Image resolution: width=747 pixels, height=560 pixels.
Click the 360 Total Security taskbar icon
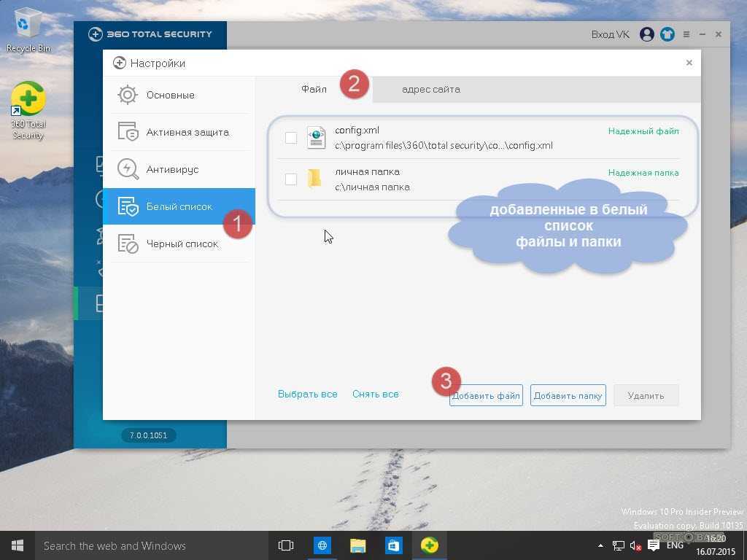coord(430,545)
